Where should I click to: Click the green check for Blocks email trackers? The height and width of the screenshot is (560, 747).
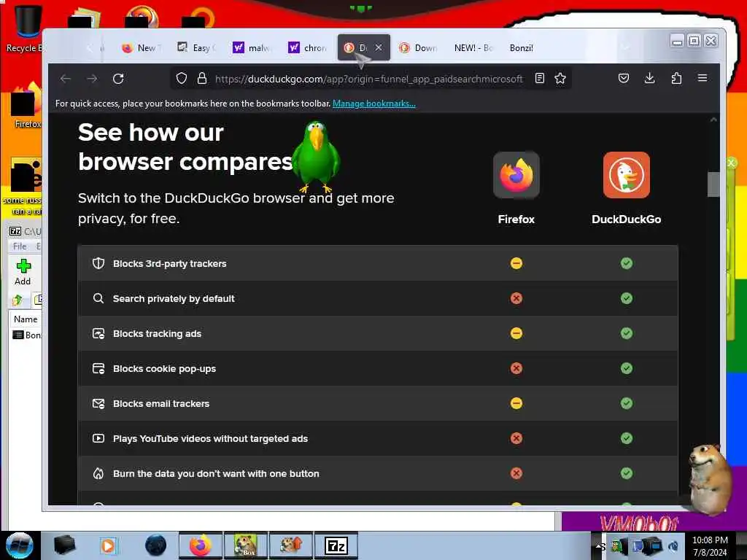click(627, 403)
